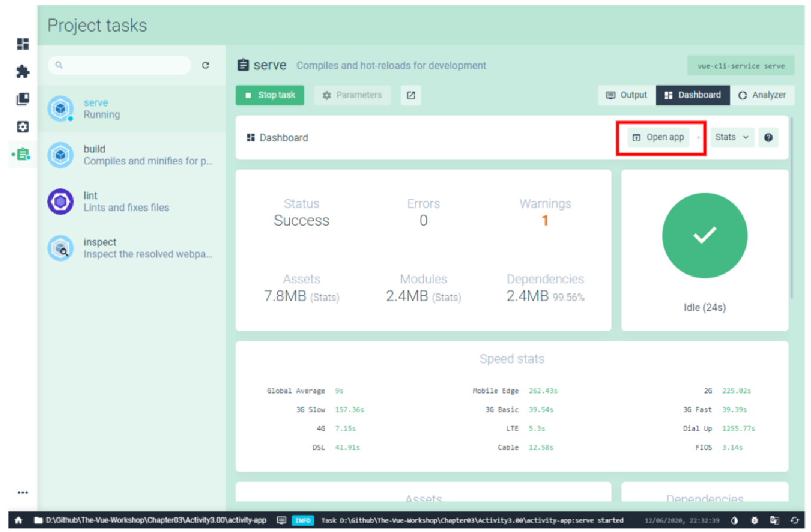Switch to the Dashboard tab
The width and height of the screenshot is (811, 532).
click(693, 95)
